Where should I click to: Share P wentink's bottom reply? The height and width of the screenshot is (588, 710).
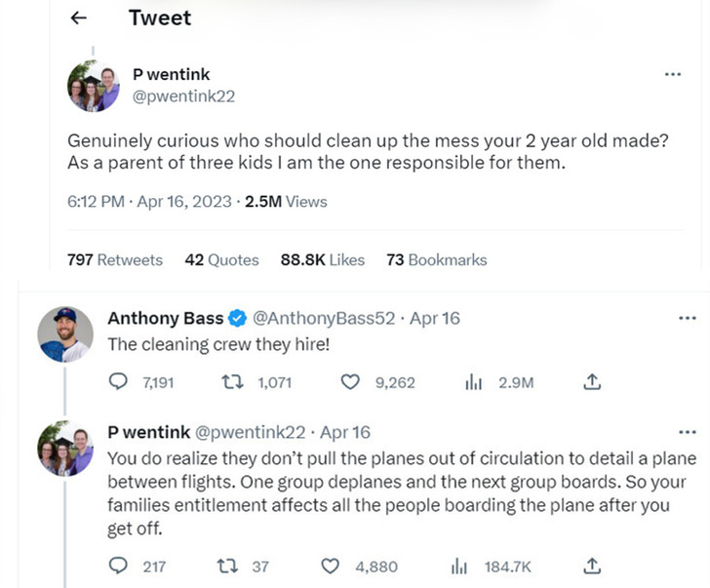591,566
